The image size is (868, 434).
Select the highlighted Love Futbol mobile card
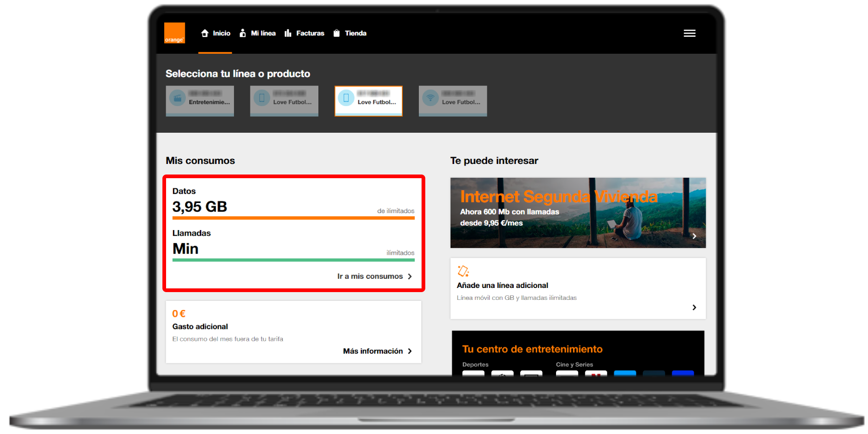pyautogui.click(x=368, y=101)
